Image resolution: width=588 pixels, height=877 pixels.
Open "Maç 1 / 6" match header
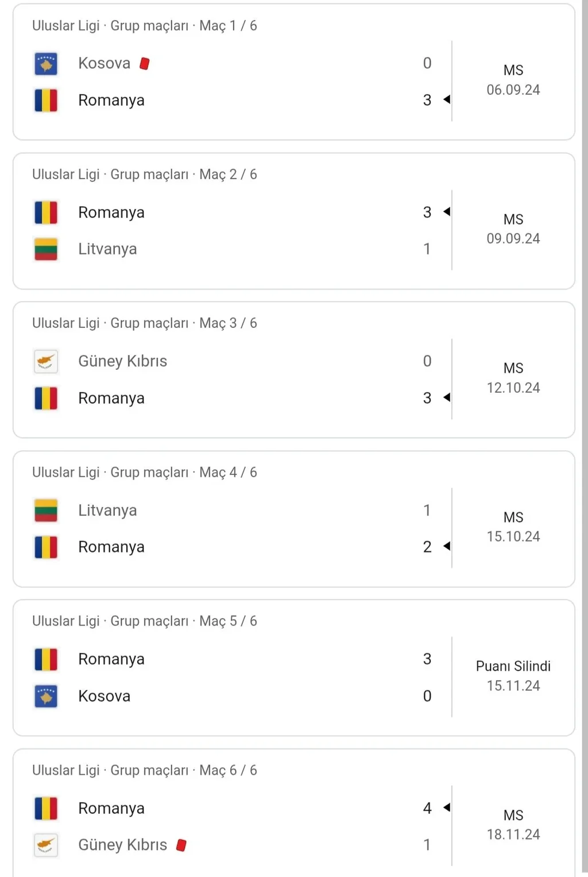[x=145, y=26]
